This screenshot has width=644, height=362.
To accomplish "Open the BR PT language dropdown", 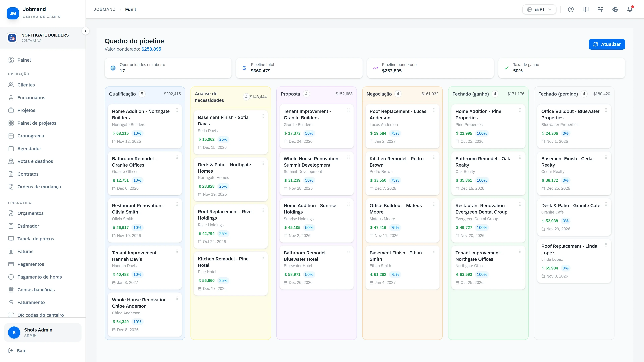I will [x=539, y=10].
